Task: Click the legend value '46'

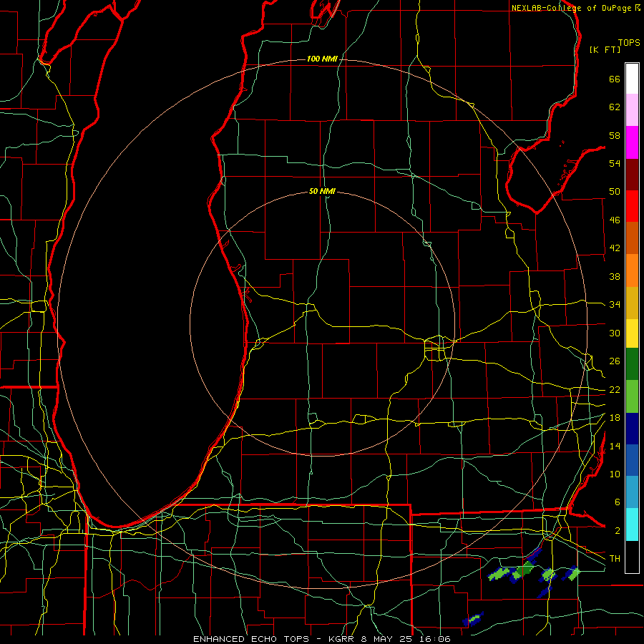Action: pyautogui.click(x=615, y=220)
